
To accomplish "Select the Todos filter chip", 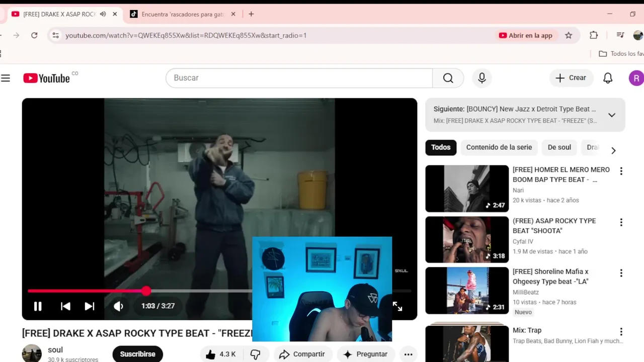I will tap(441, 147).
